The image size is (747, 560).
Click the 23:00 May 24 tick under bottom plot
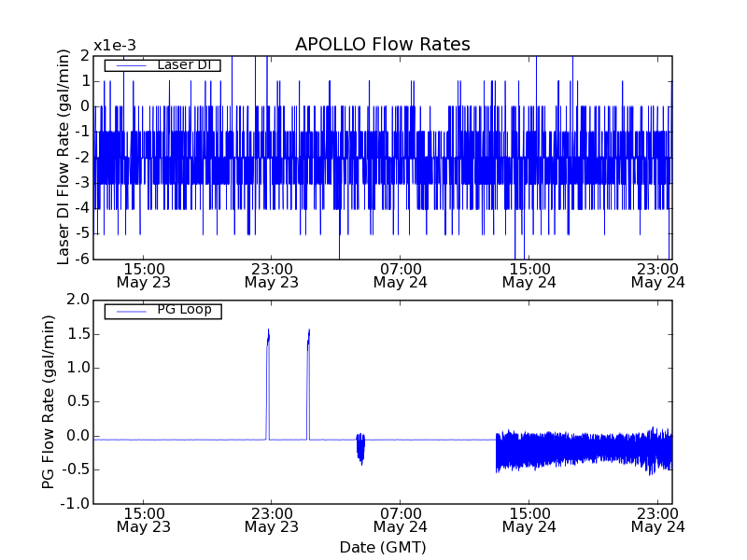point(657,520)
